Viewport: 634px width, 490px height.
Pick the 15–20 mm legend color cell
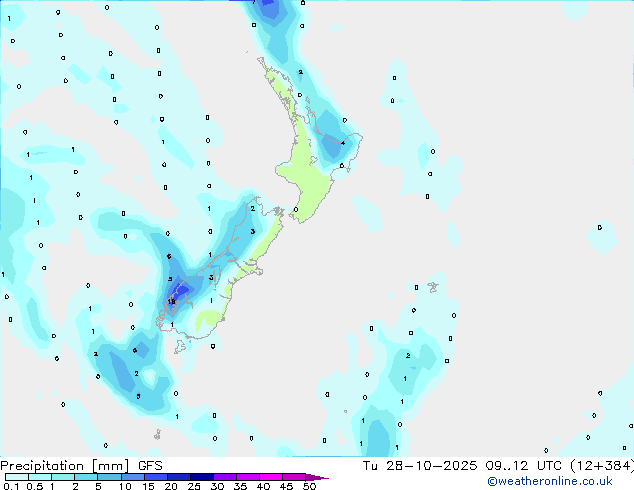tap(156, 477)
